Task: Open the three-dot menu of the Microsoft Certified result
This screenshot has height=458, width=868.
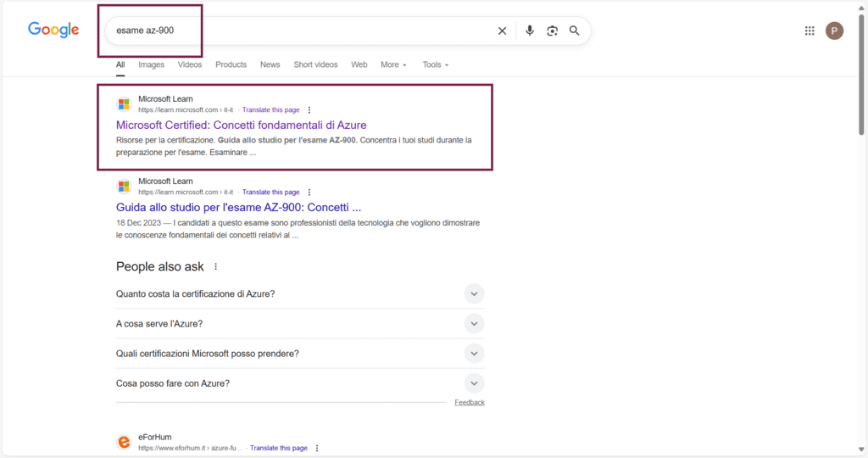Action: point(309,109)
